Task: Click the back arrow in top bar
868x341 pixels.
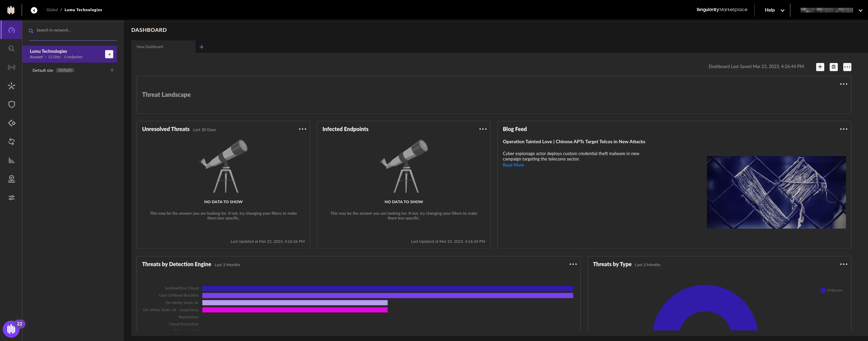Action: 34,10
